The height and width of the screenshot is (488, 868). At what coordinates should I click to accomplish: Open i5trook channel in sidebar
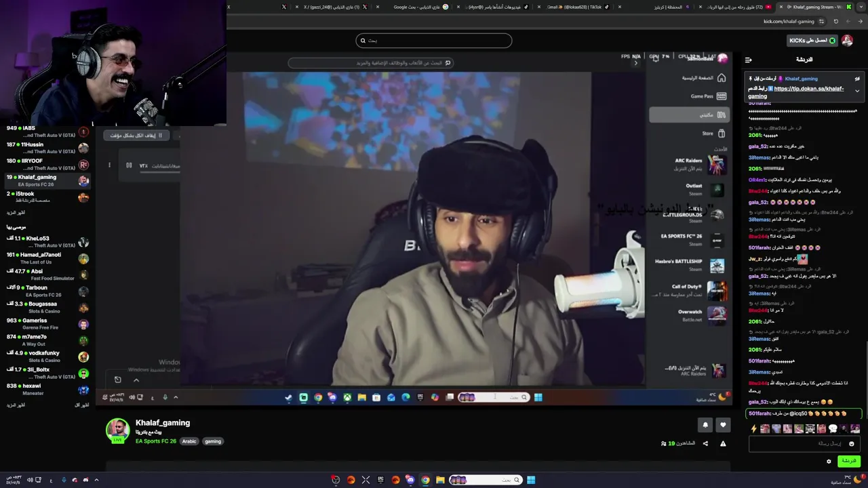(46, 197)
